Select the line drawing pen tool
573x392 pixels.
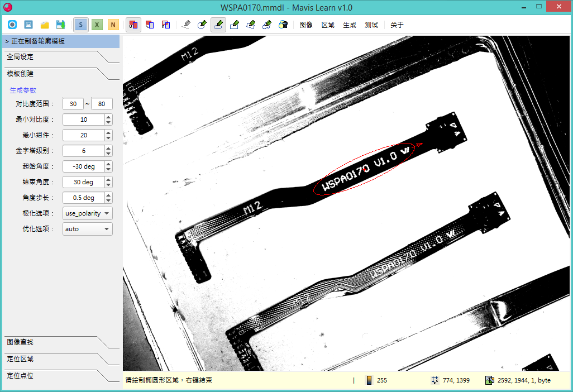[186, 25]
